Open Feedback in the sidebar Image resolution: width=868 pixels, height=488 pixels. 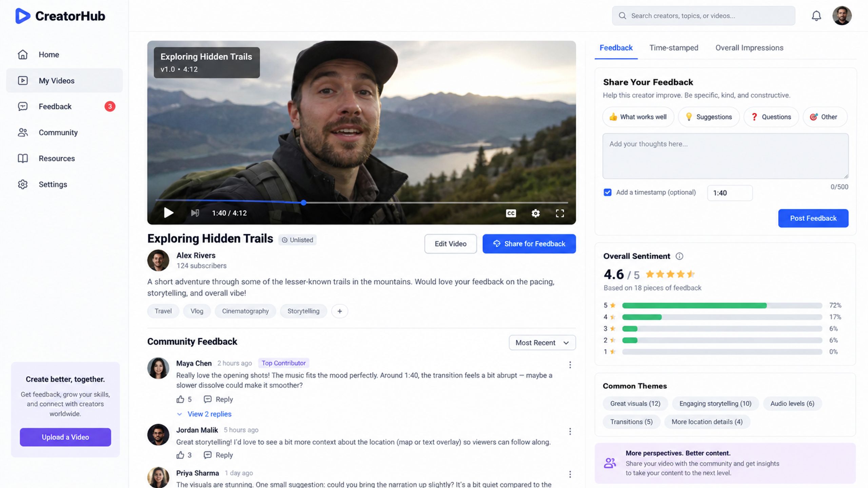click(x=64, y=106)
